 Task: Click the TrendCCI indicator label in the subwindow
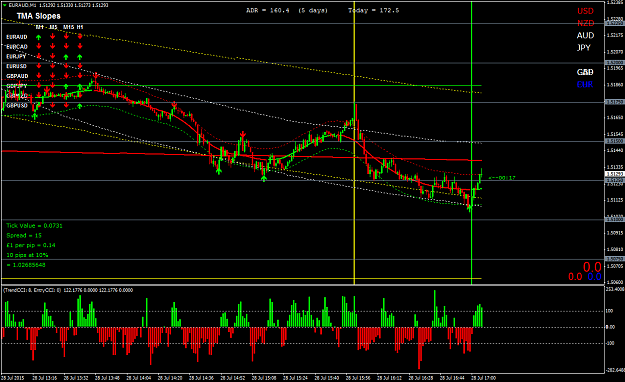[x=68, y=290]
